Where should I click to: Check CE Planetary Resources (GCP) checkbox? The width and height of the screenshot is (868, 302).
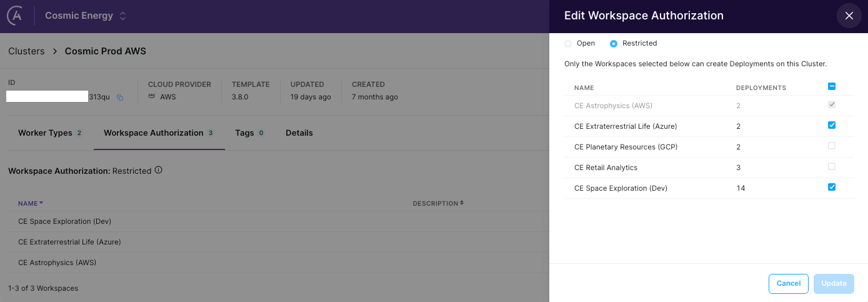pos(831,146)
